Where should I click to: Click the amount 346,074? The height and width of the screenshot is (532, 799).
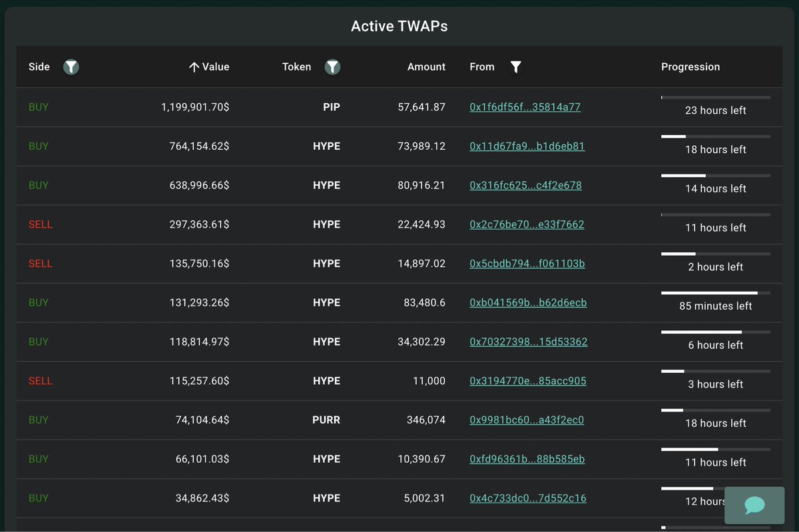(426, 420)
